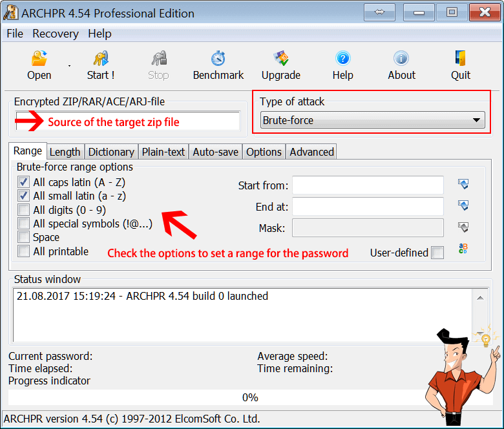Click the 0% progress indicator bar

coord(251,397)
